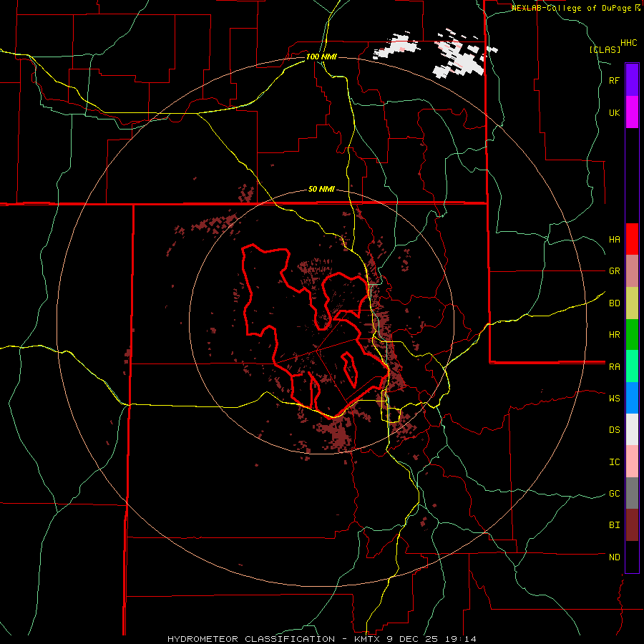Click the 50 NMI range ring label
This screenshot has height=644, width=644.
pyautogui.click(x=321, y=189)
